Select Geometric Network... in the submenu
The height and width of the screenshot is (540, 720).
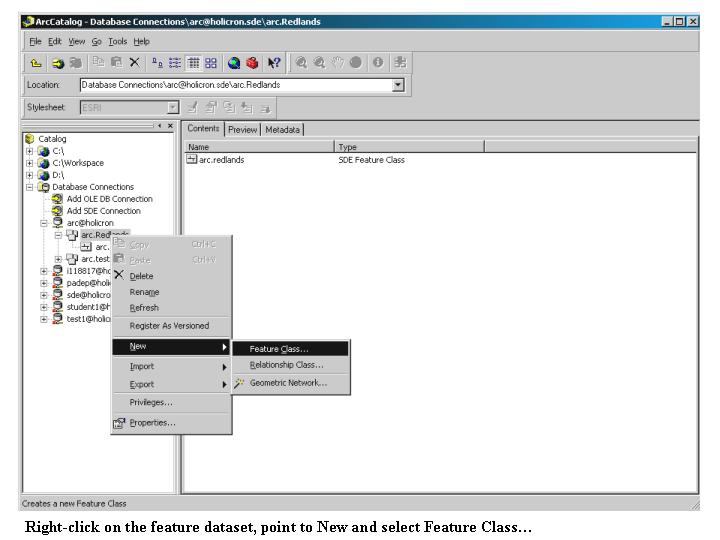click(x=287, y=383)
